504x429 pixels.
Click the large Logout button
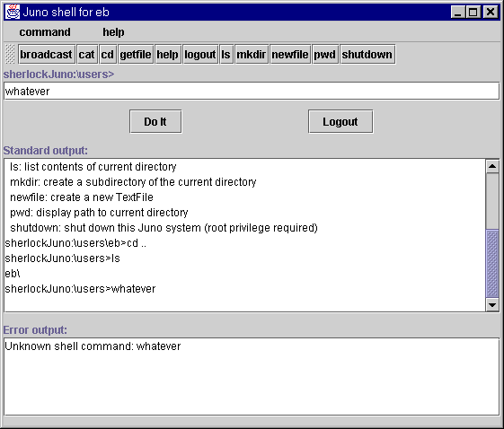click(340, 121)
